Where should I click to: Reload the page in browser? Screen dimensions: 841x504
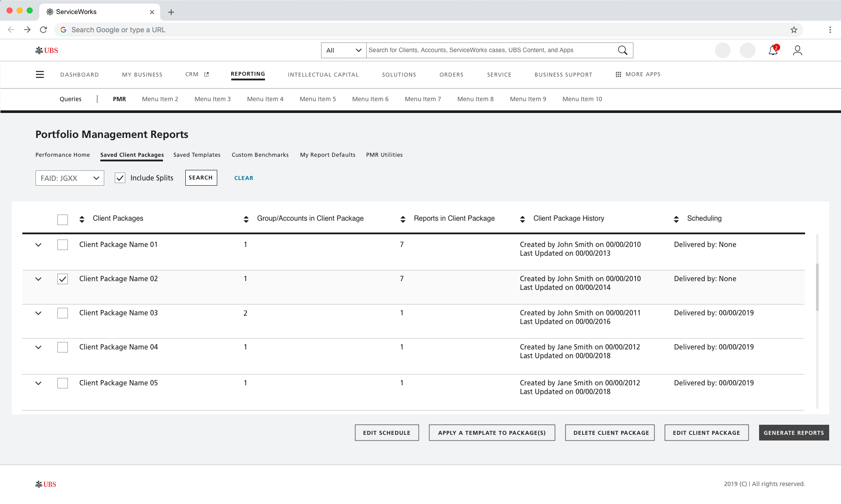[43, 30]
